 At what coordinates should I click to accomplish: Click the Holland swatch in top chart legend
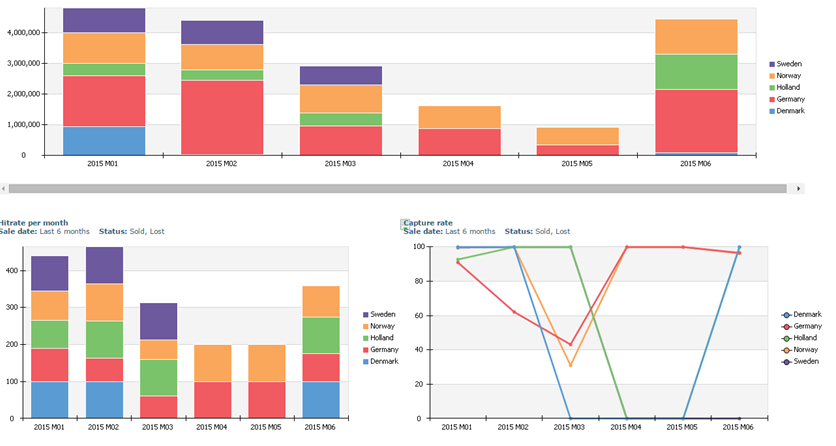tap(771, 87)
